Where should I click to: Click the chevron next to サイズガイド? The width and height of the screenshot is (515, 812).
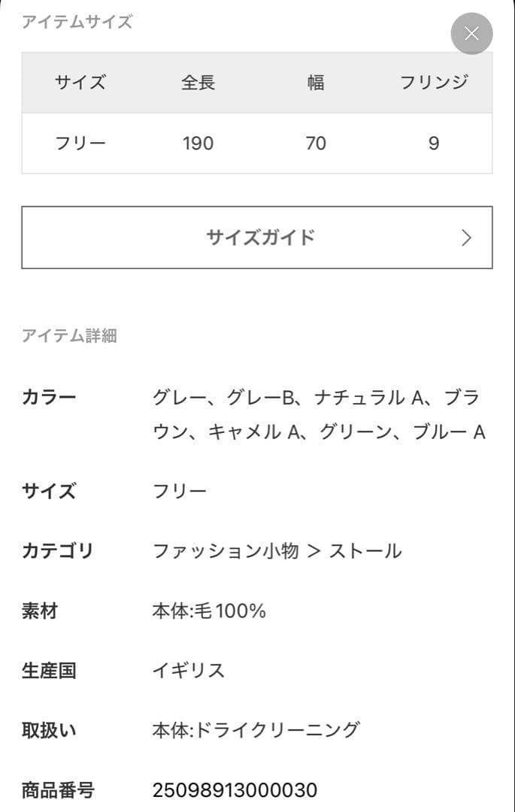click(464, 237)
